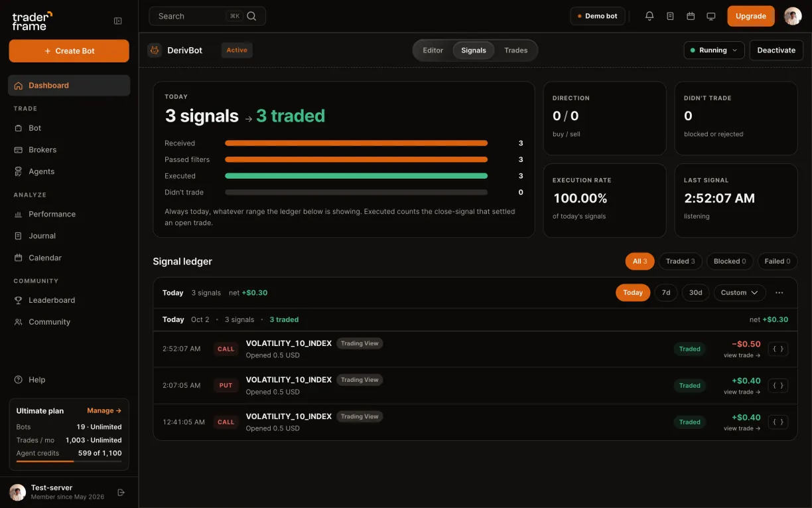Collapse the sidebar with the panel icon
This screenshot has width=812, height=508.
(118, 21)
